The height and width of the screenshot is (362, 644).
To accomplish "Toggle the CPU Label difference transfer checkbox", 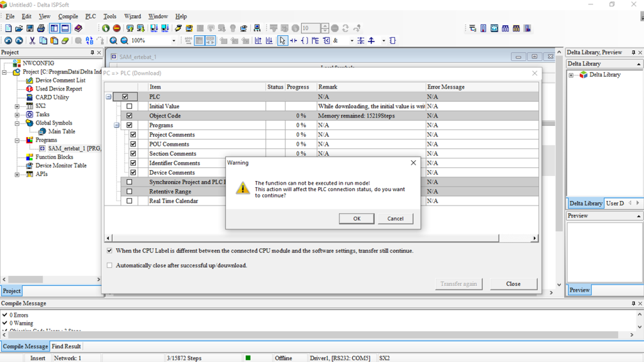I will [109, 250].
